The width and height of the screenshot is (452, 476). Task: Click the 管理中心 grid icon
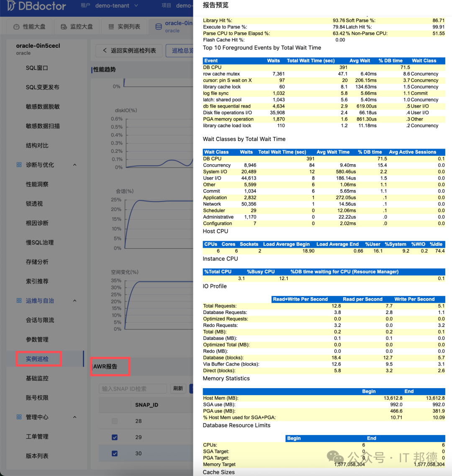coord(19,417)
